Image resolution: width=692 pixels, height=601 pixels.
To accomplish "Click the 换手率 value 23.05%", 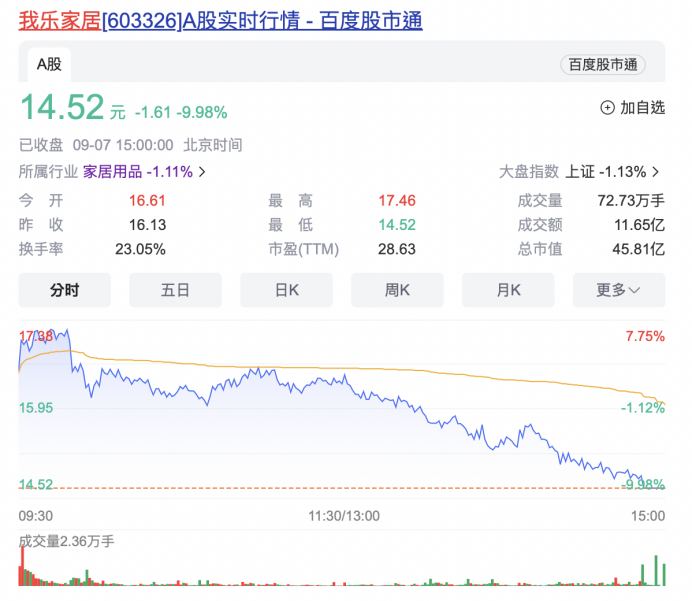I will pos(140,249).
